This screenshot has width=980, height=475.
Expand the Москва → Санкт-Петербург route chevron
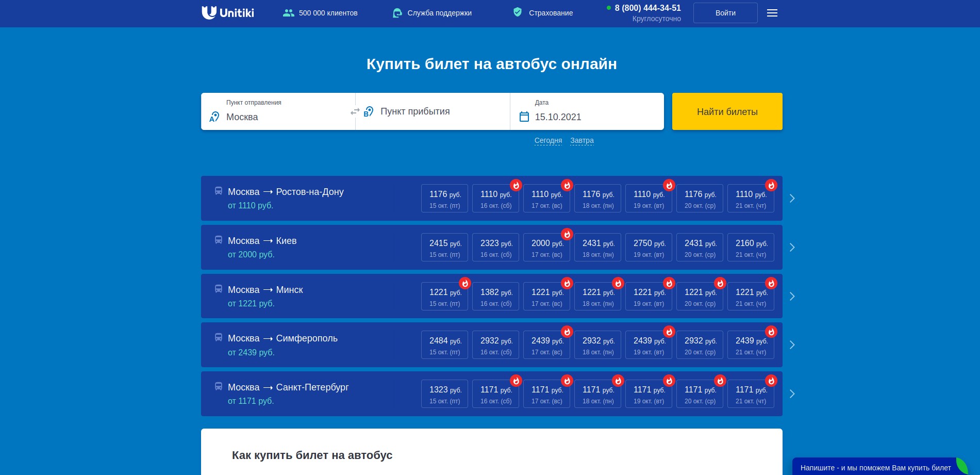tap(792, 394)
